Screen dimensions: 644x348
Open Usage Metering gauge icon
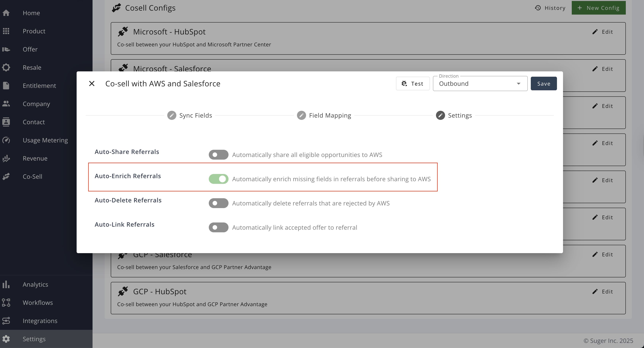[x=6, y=140]
